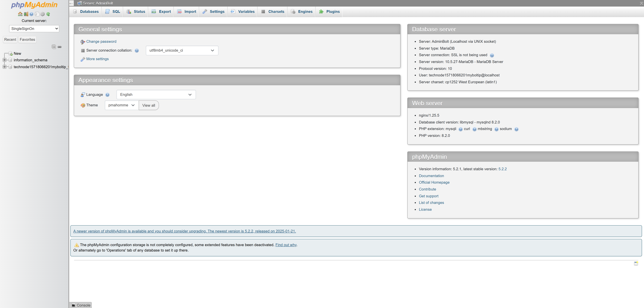
Task: Open the documentation page icon
Action: pos(37,14)
